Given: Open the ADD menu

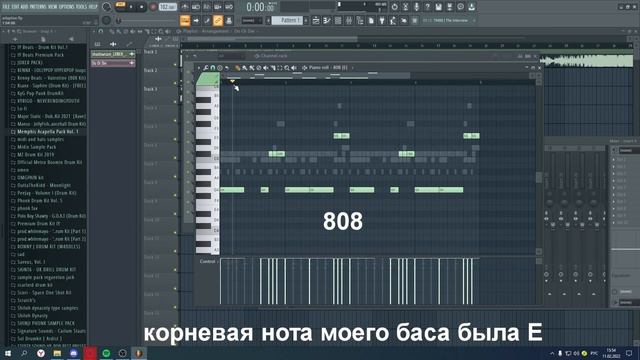Looking at the screenshot, I should 24,7.
